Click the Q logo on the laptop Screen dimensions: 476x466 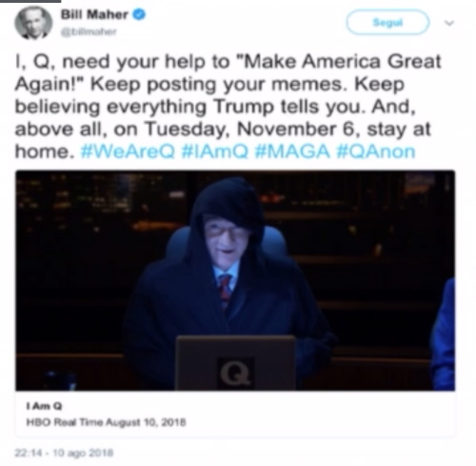click(x=235, y=374)
